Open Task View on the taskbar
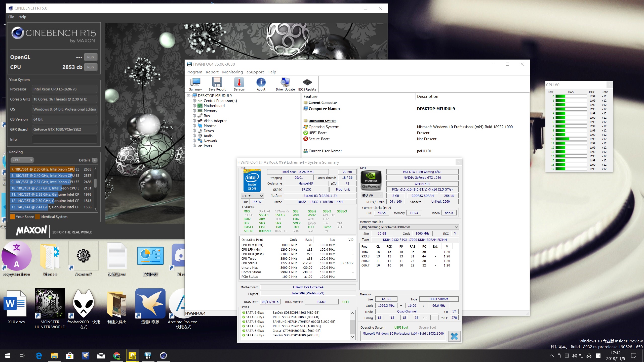Image resolution: width=644 pixels, height=362 pixels. pos(23,356)
